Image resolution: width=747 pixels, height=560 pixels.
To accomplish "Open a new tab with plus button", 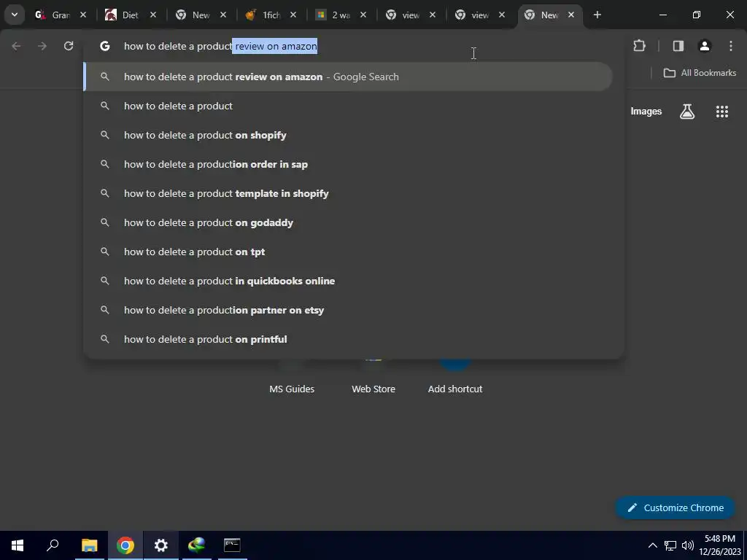I will 597,15.
